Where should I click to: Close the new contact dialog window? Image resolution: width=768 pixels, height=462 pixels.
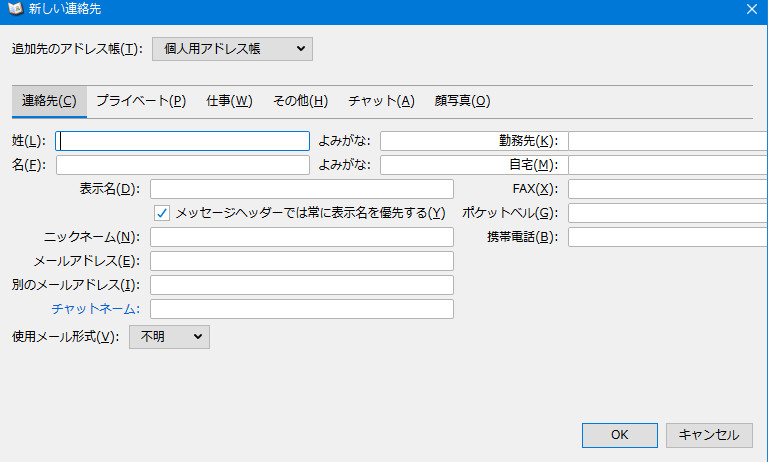(x=751, y=9)
